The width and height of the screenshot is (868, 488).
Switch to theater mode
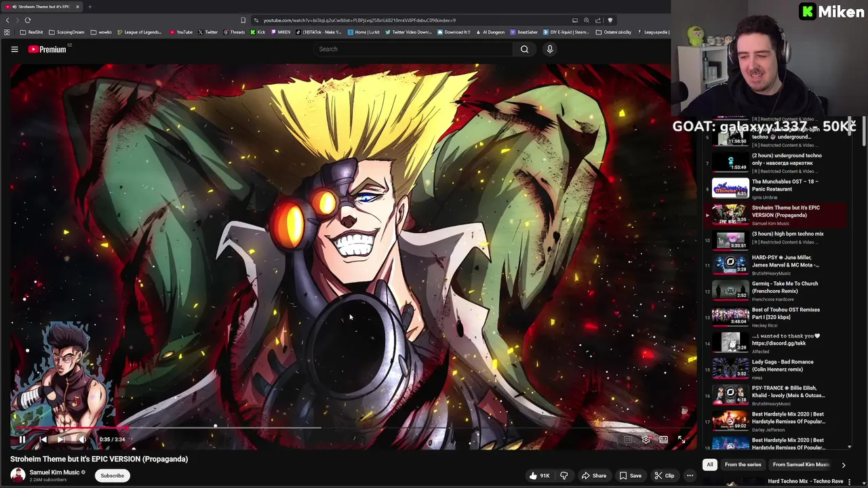tap(663, 439)
